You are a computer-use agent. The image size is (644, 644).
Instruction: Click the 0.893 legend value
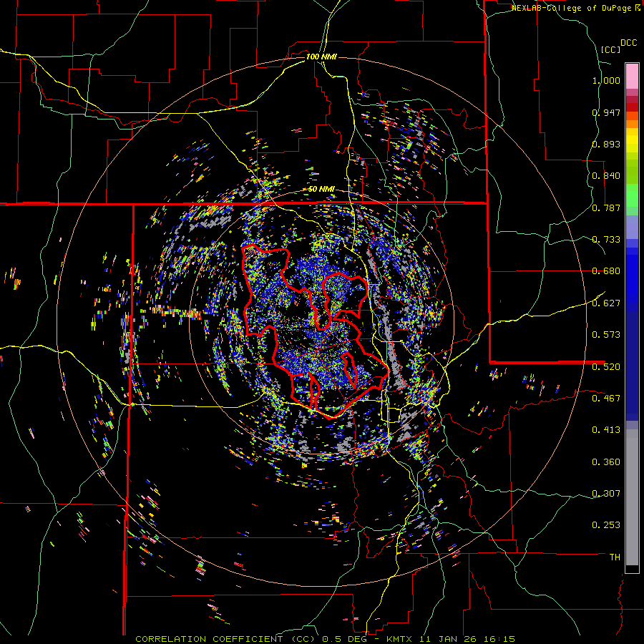tap(606, 144)
